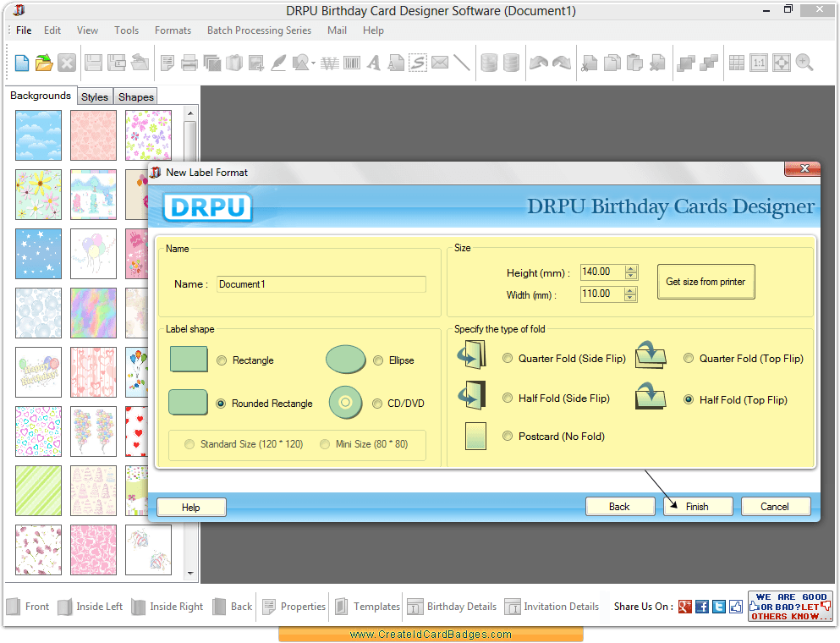The width and height of the screenshot is (840, 643).
Task: Open the File menu
Action: pyautogui.click(x=24, y=30)
